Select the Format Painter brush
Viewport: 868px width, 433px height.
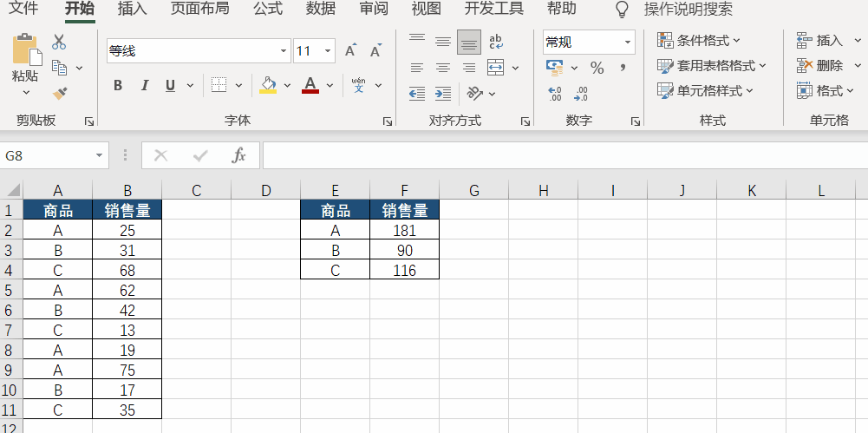[60, 93]
